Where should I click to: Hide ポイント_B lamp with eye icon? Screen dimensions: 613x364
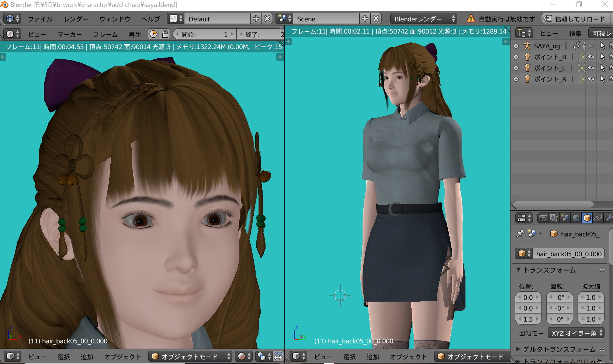coord(591,57)
